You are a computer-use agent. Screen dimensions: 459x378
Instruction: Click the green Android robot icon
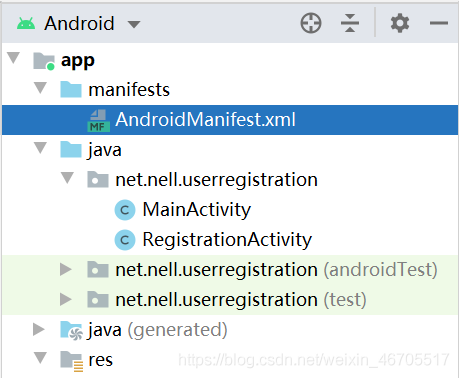26,24
